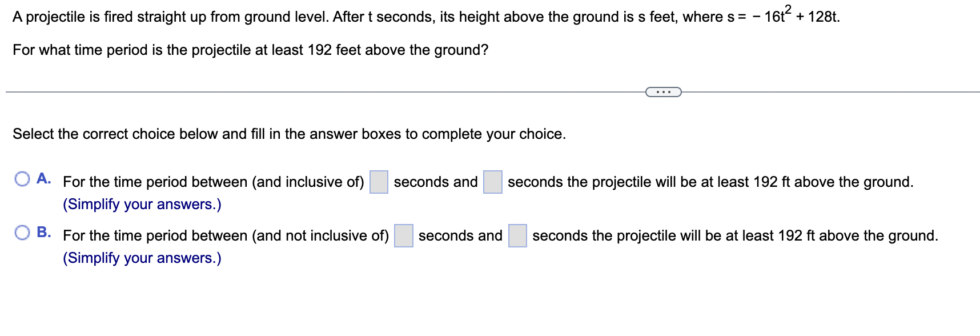Viewport: 980px width, 336px height.
Task: Focus the empty box after 'and' in option B
Action: pyautogui.click(x=517, y=235)
